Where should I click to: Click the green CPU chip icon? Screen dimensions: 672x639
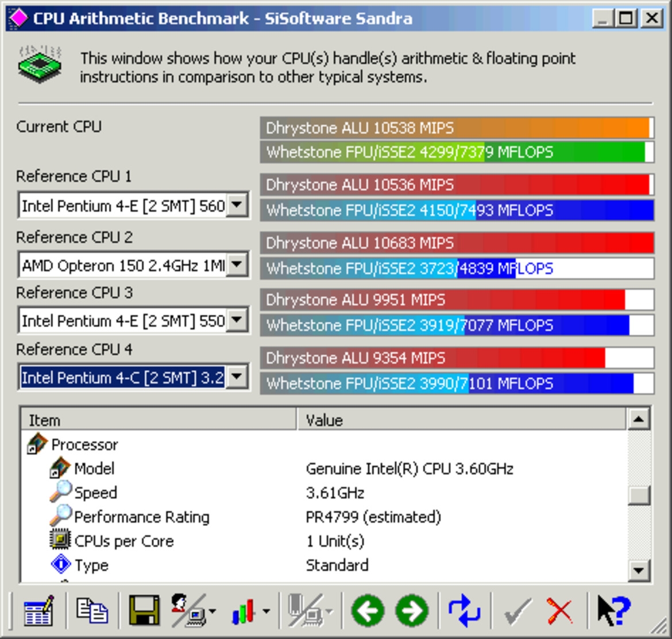tap(40, 65)
